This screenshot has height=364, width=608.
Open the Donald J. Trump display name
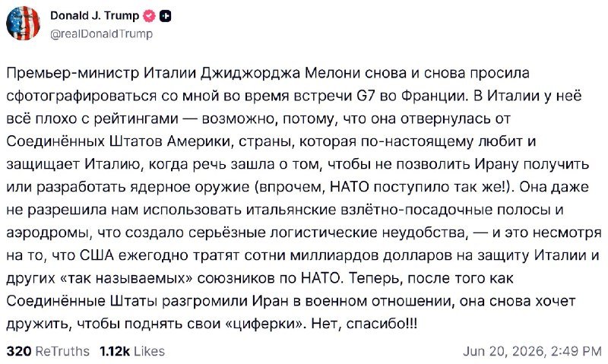click(x=94, y=15)
